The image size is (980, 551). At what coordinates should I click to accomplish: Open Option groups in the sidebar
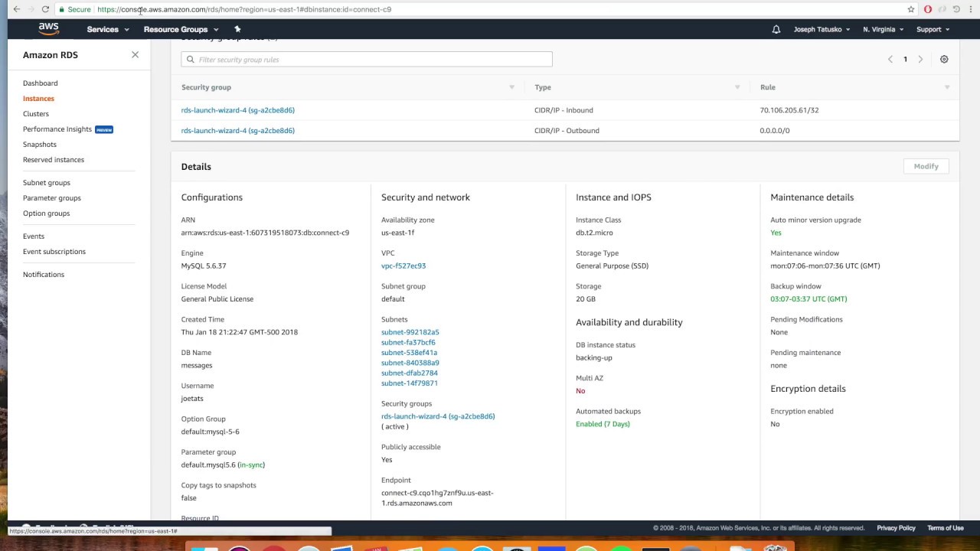tap(46, 213)
